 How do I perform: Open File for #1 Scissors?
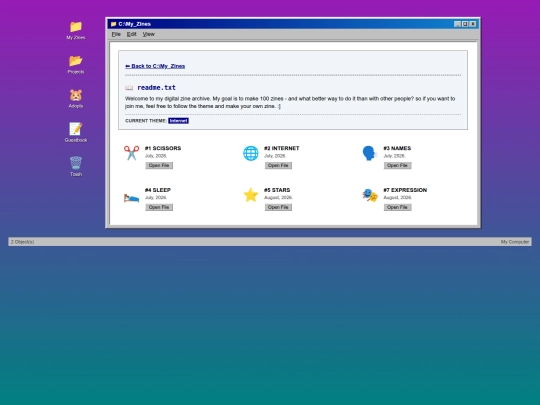click(x=159, y=166)
